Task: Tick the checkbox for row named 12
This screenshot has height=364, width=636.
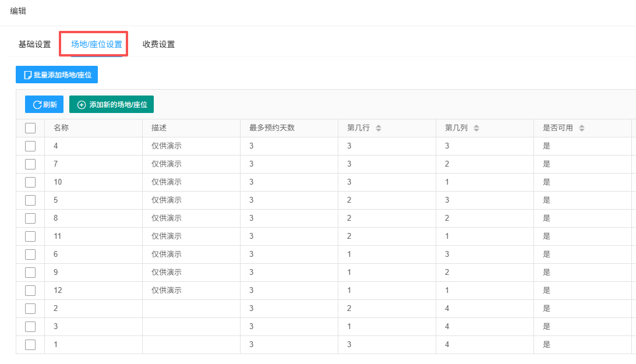Action: pos(30,291)
